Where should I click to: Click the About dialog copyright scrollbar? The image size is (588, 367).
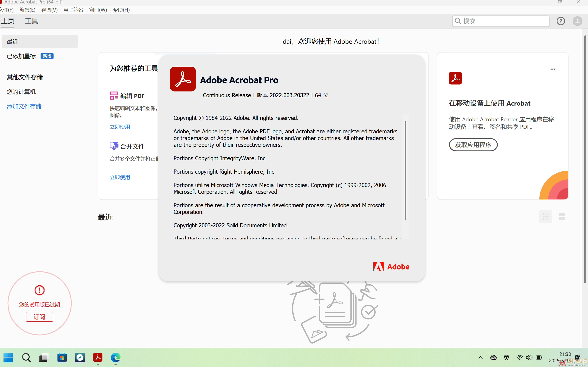coord(405,170)
